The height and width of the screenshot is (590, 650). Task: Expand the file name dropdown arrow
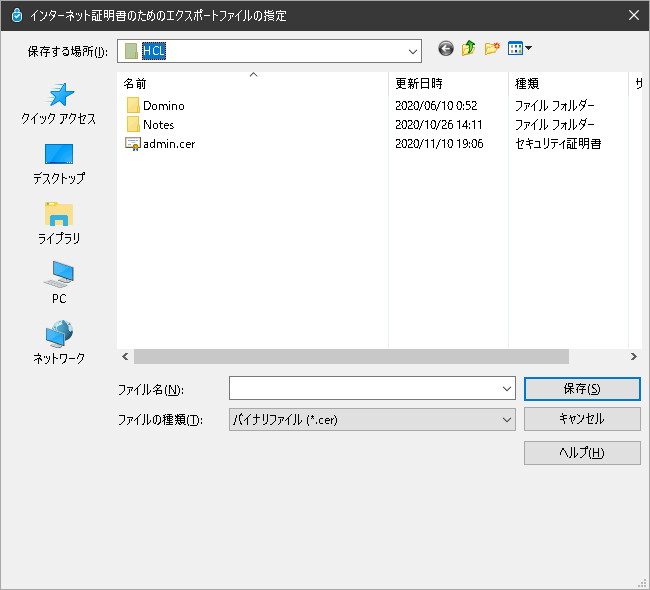click(507, 388)
